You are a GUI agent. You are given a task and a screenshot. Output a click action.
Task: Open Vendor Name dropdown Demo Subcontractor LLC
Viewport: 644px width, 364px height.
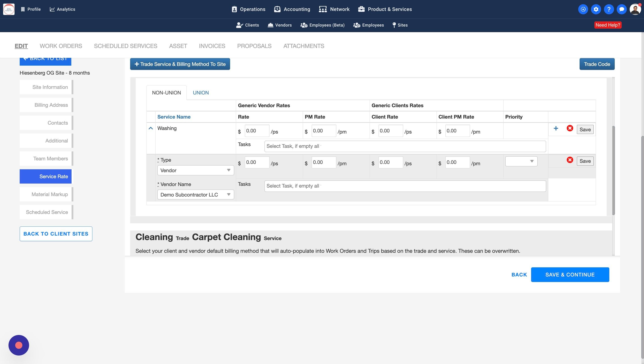click(195, 195)
